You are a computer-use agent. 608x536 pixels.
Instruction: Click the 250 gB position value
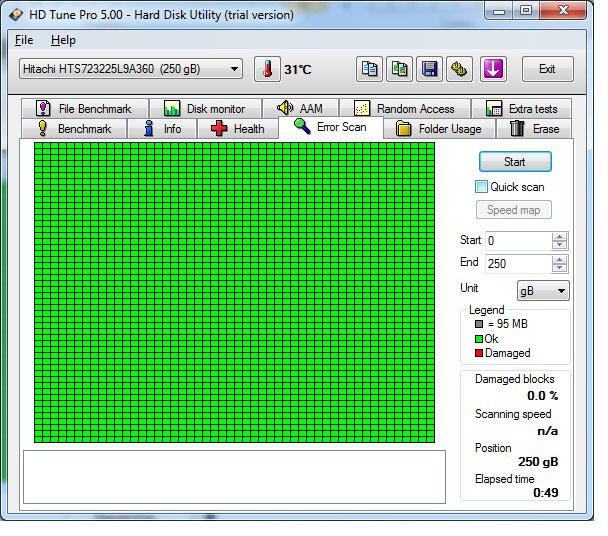point(538,462)
